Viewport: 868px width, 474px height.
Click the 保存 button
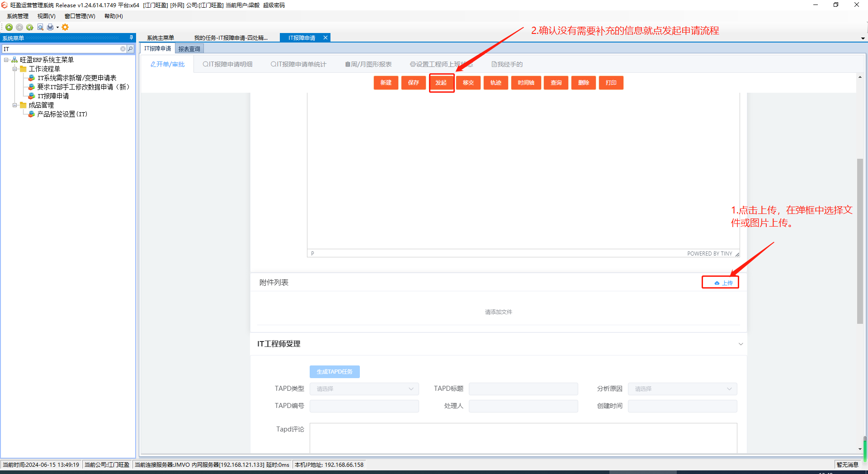[x=413, y=83]
